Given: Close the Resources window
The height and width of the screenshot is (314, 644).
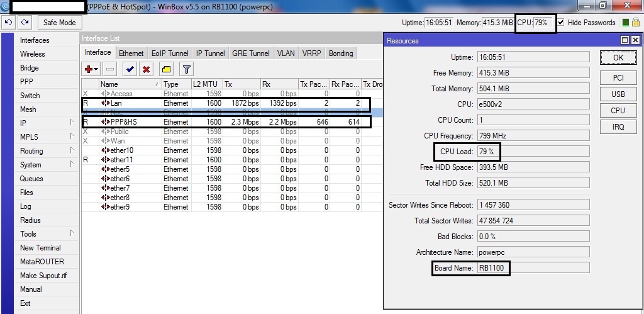Looking at the screenshot, I should [x=635, y=40].
